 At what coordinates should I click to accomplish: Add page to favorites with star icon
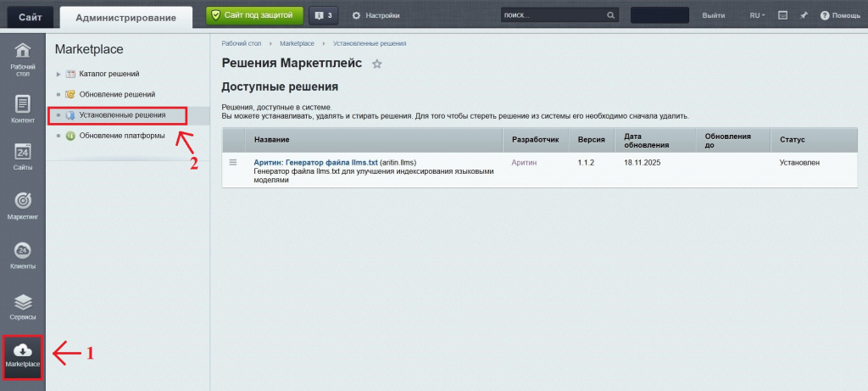pos(377,64)
